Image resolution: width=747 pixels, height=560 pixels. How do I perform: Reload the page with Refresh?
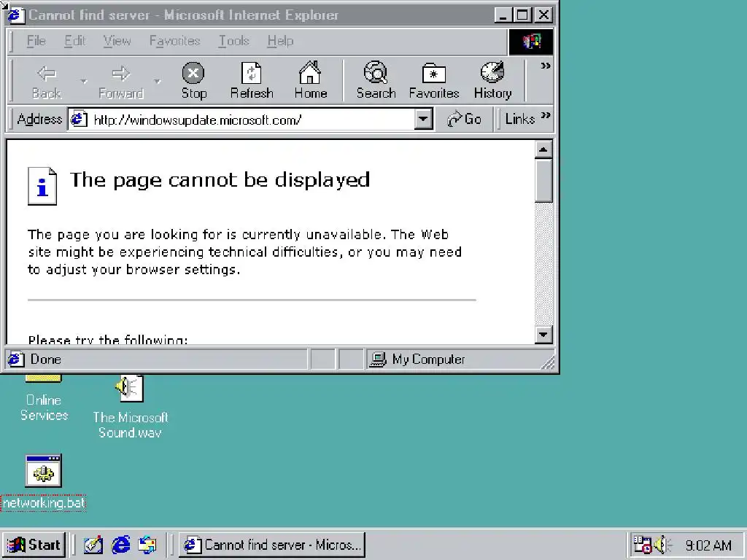(x=252, y=82)
